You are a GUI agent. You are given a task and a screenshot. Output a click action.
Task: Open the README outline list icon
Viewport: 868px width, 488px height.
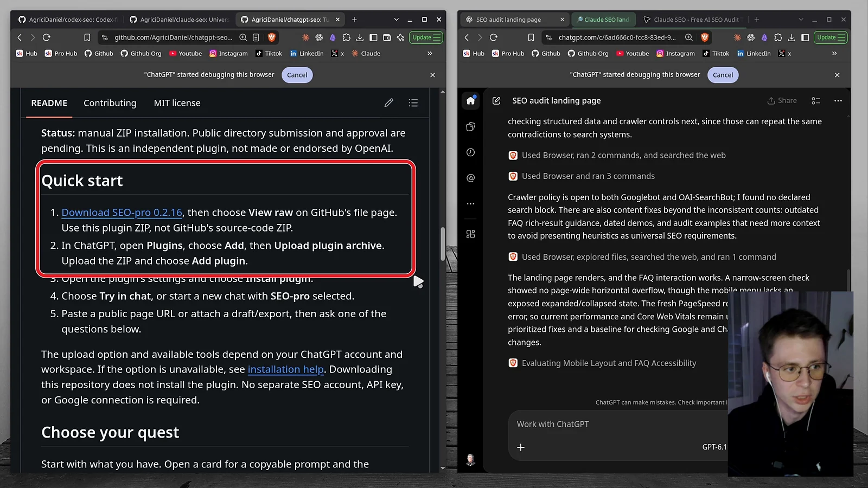pos(413,103)
